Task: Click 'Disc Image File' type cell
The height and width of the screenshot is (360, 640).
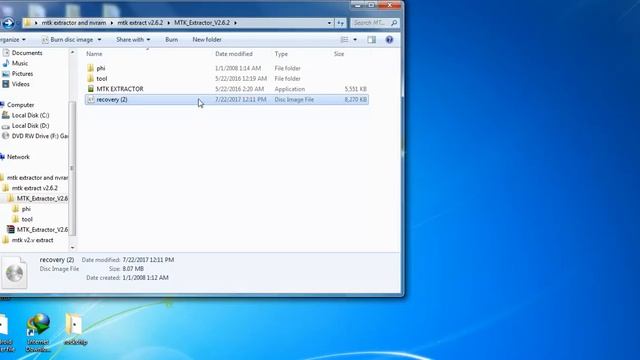Action: 294,100
